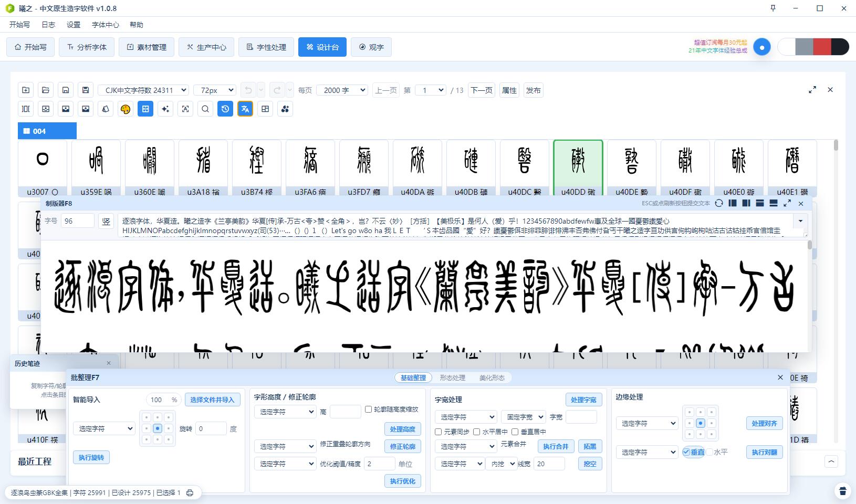Screen dimensions: 856x504
Task: Click the new project icon with plus
Action: 26,90
